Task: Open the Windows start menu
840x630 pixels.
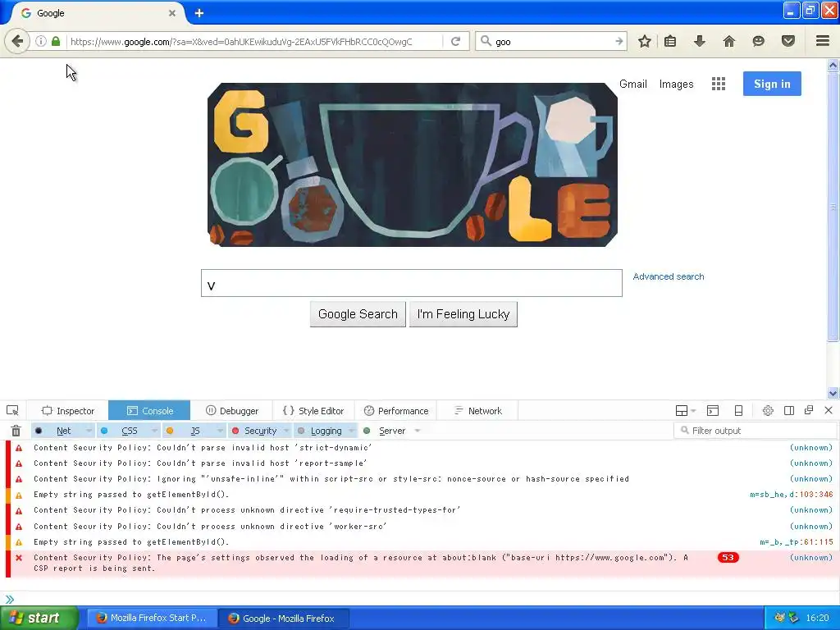Action: point(39,619)
